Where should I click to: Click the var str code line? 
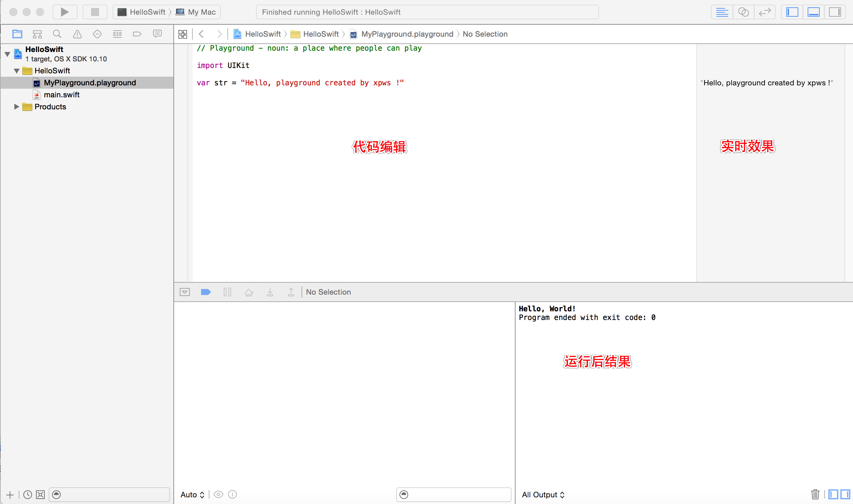[x=300, y=83]
